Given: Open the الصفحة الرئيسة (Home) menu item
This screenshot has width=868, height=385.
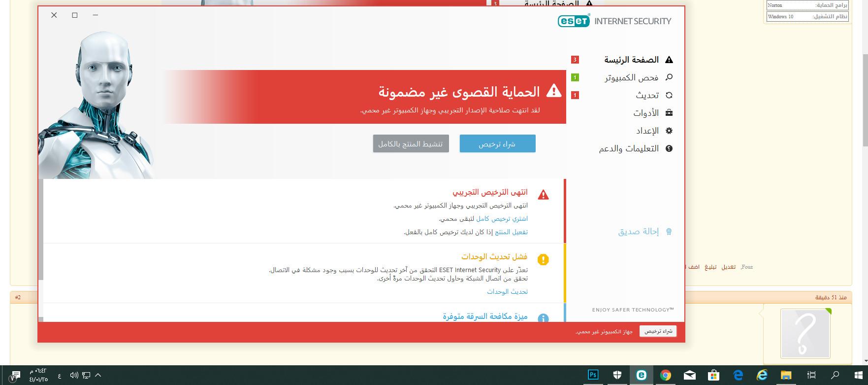Looking at the screenshot, I should [x=631, y=60].
